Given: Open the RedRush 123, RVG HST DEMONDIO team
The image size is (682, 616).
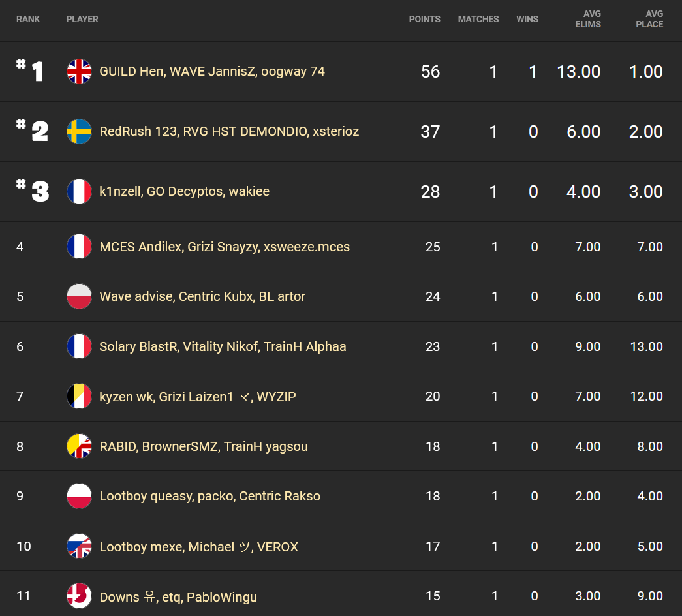Looking at the screenshot, I should coord(229,132).
